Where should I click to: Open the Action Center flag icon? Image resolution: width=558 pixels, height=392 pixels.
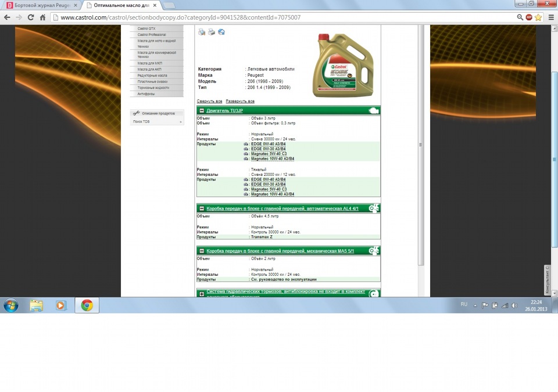[x=485, y=305]
